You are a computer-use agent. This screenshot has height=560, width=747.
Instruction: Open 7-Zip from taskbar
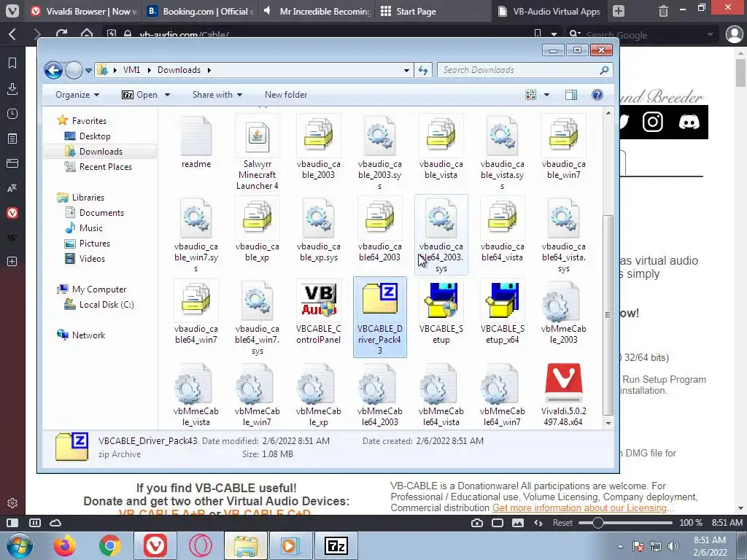click(x=336, y=545)
